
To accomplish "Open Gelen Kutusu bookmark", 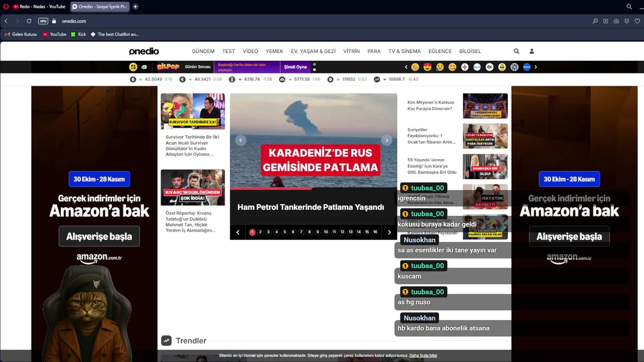I will point(21,34).
